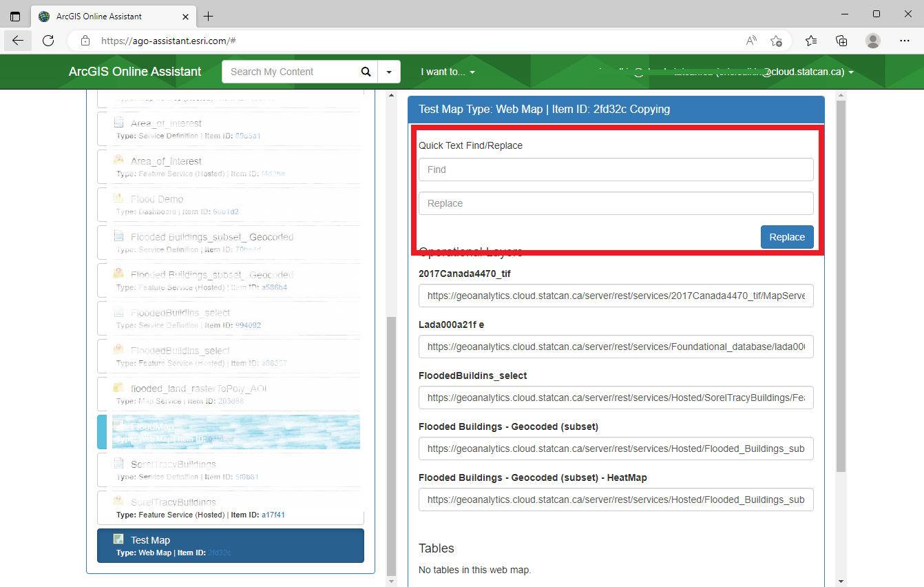Click 'No tables in this web map.' text
The width and height of the screenshot is (924, 587).
(475, 570)
